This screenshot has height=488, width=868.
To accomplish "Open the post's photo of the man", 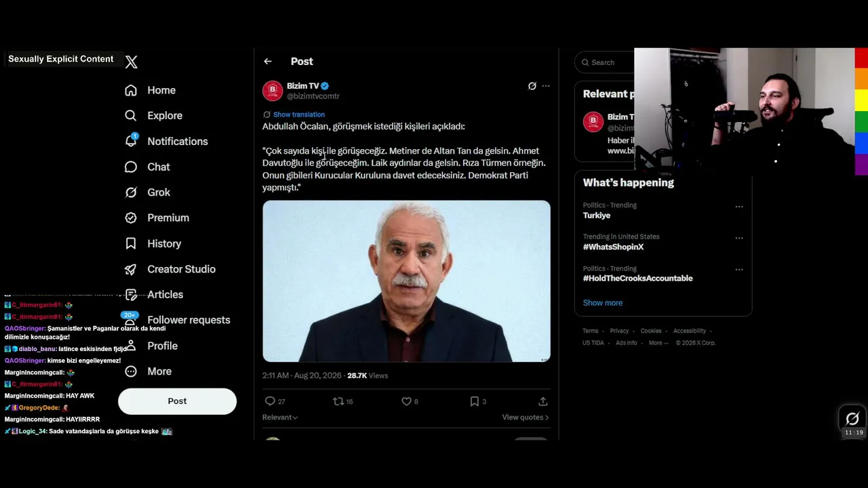I will tap(406, 281).
